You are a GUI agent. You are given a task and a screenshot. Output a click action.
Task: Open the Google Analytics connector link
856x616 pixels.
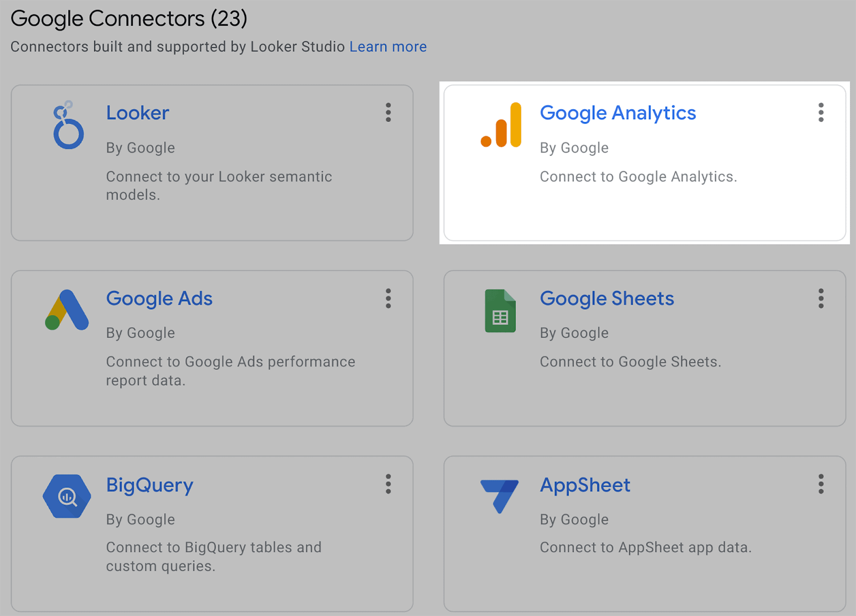tap(617, 113)
